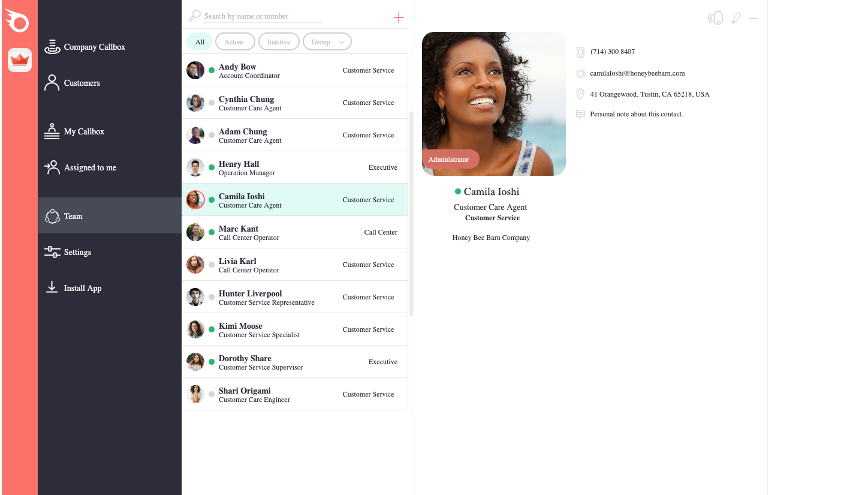The image size is (868, 495).
Task: Select Dorothy Share in the list
Action: [x=295, y=362]
